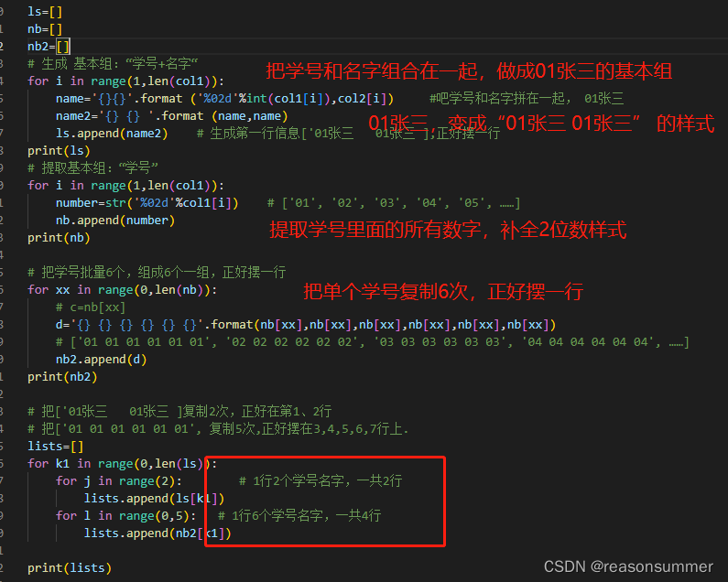Click the CSDN @reasonsummer watermark
The height and width of the screenshot is (582, 728).
[628, 566]
